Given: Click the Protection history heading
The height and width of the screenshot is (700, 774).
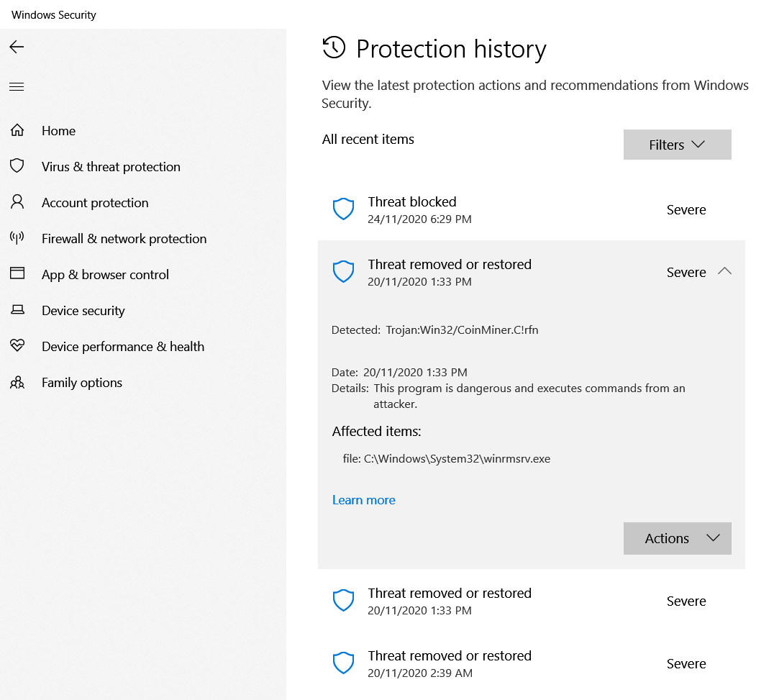Looking at the screenshot, I should pyautogui.click(x=451, y=50).
